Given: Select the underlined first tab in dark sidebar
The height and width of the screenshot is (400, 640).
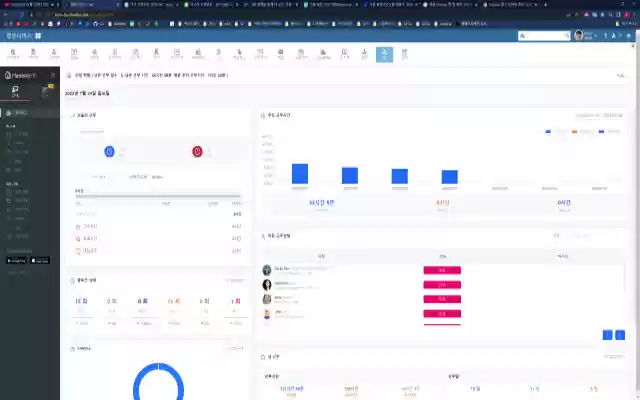Looking at the screenshot, I should pyautogui.click(x=15, y=92).
